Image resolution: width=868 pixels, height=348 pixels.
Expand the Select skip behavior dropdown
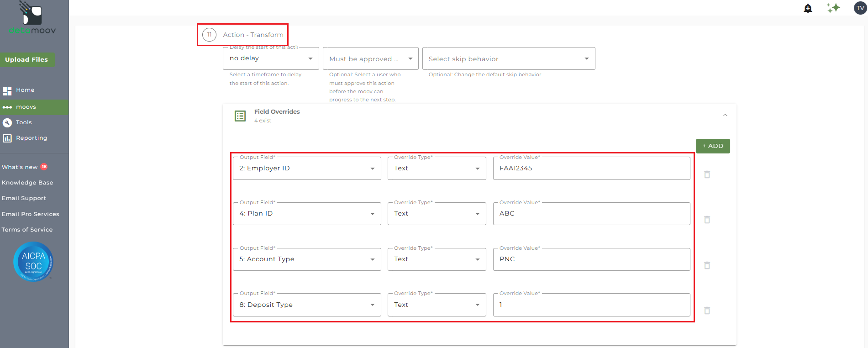508,59
